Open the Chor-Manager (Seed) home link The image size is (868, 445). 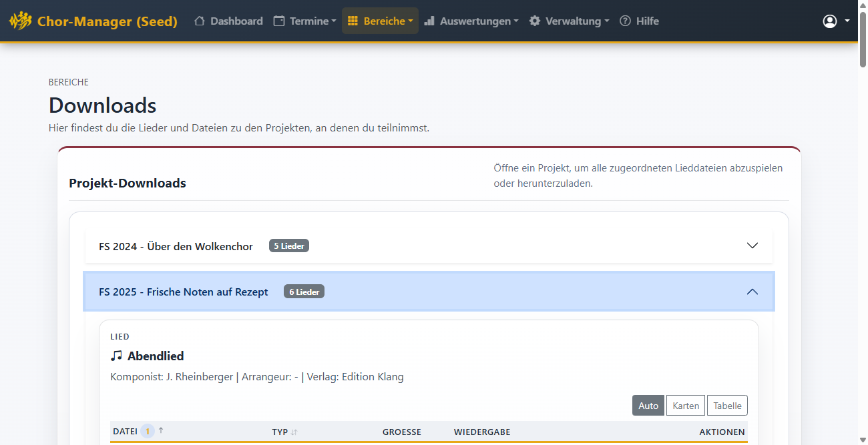93,21
